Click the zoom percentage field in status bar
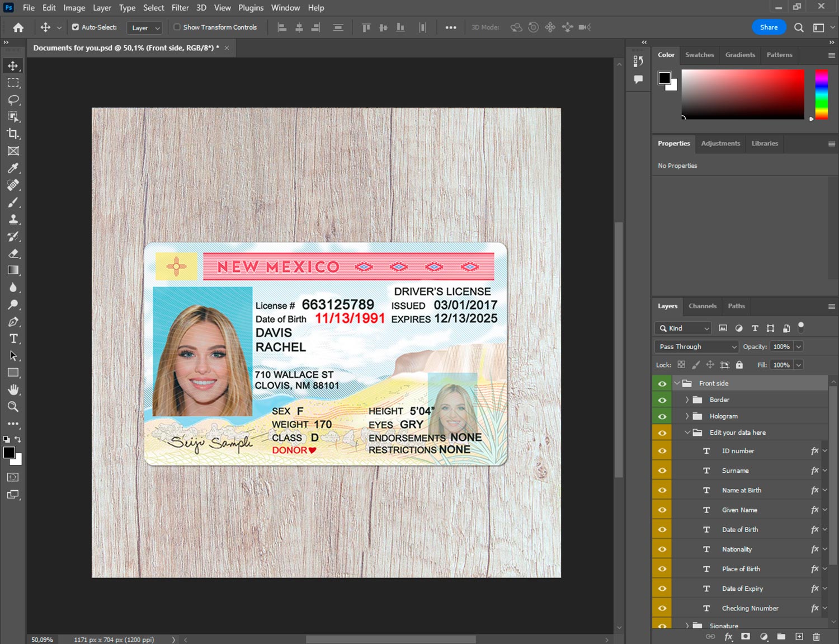 pyautogui.click(x=42, y=640)
